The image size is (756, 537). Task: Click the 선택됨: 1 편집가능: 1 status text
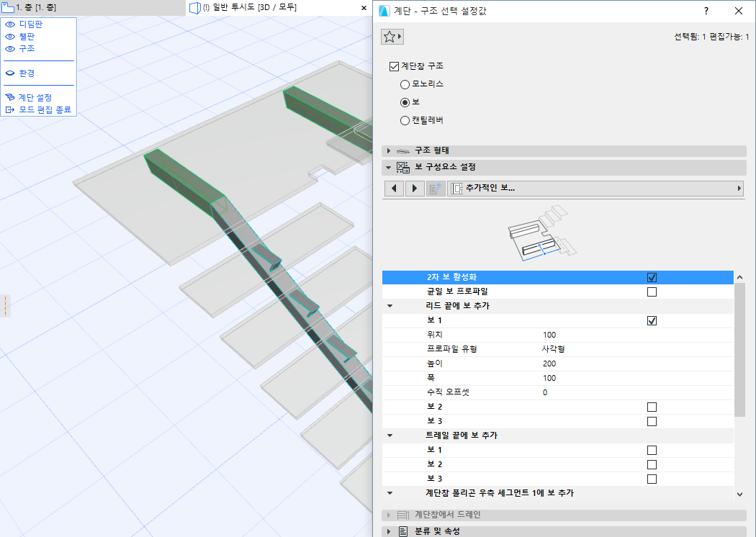pos(711,37)
